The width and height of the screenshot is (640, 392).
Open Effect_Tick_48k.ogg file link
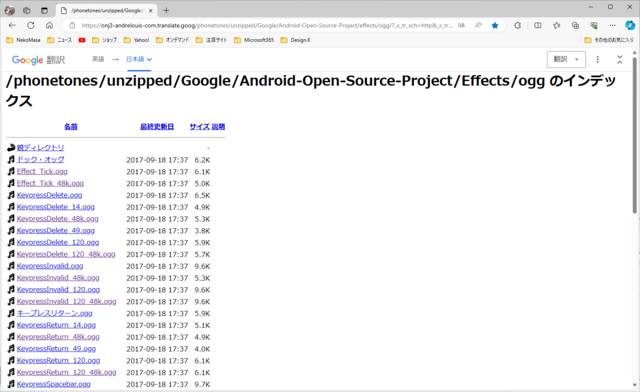tap(50, 183)
